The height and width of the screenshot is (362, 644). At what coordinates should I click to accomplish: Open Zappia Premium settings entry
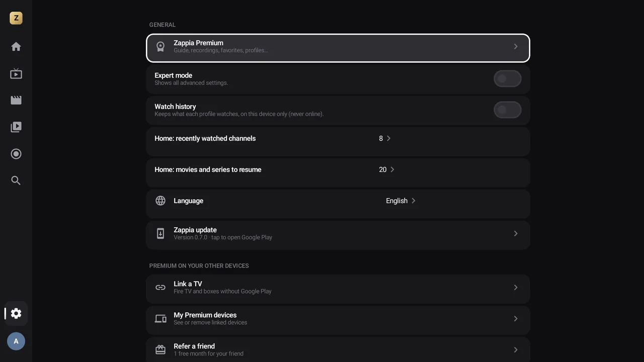338,48
